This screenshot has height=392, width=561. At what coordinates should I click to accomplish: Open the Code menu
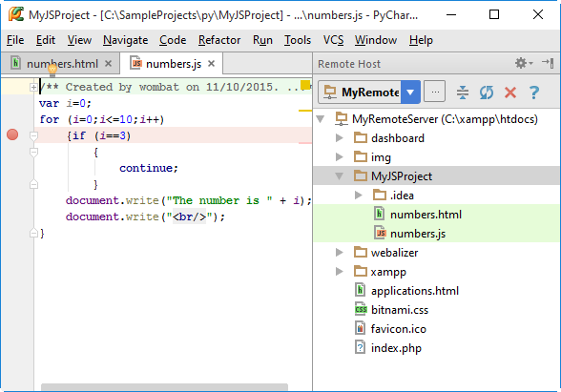click(173, 40)
